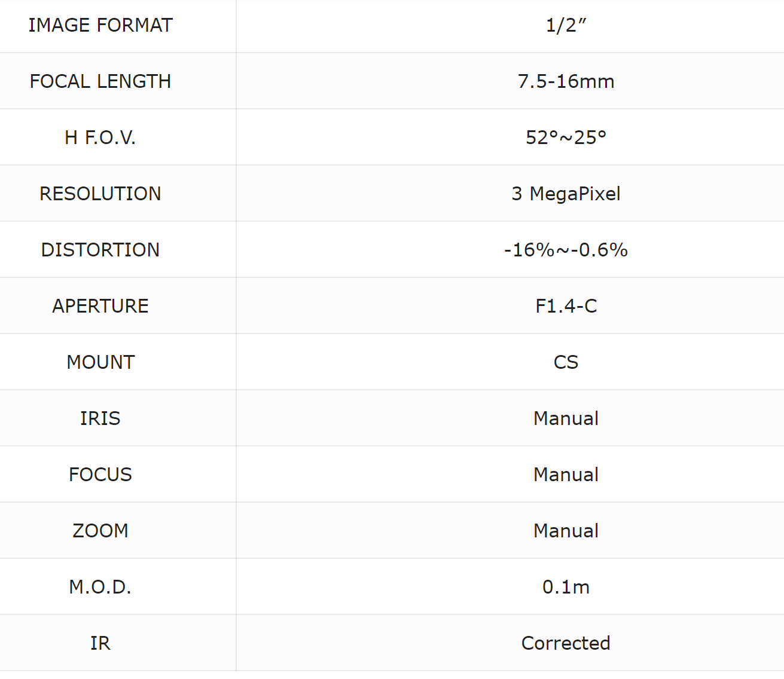
Task: Click the ZOOM row label
Action: [x=100, y=531]
